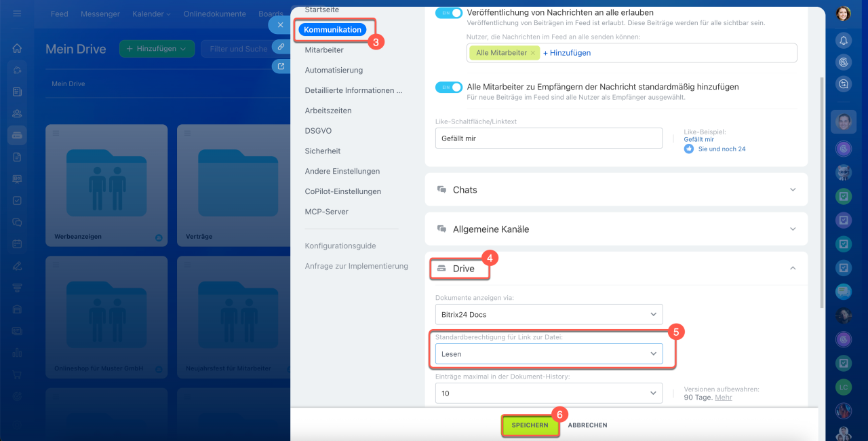This screenshot has height=441, width=868.
Task: Remove the 'Alle Mitarbeiter' tag
Action: [532, 53]
